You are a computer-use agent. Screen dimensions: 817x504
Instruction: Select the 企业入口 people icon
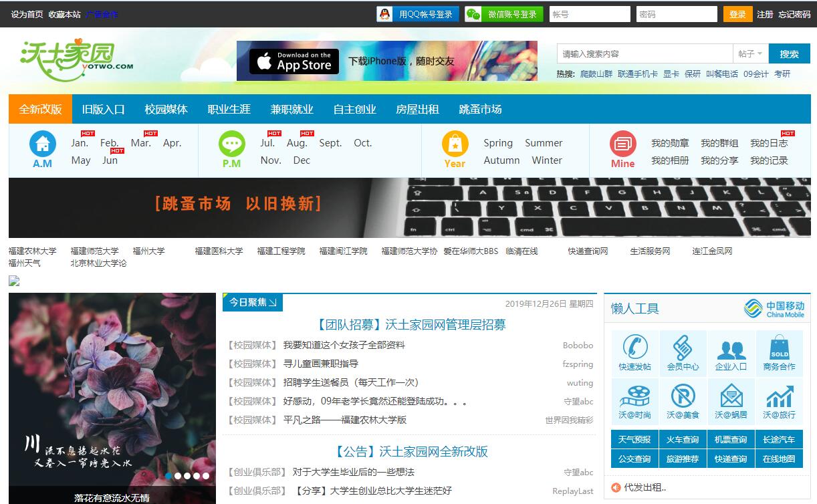(731, 348)
